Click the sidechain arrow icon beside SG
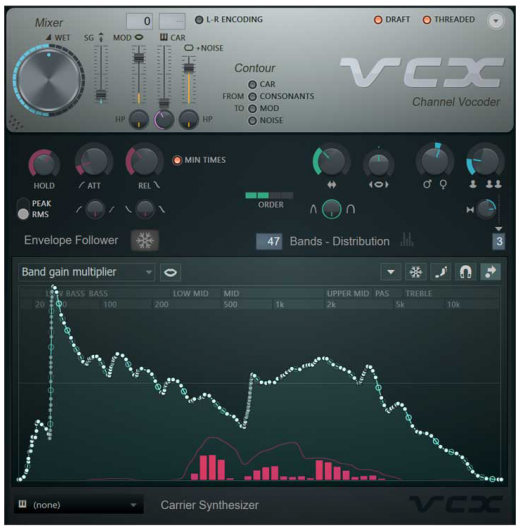The image size is (518, 529). (101, 37)
